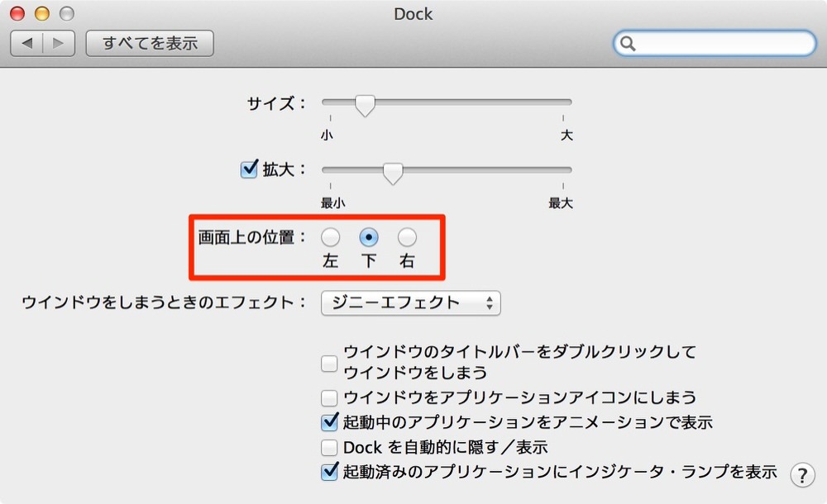Click the 拡大 magnification slider thumb
The height and width of the screenshot is (504, 827).
pos(392,173)
